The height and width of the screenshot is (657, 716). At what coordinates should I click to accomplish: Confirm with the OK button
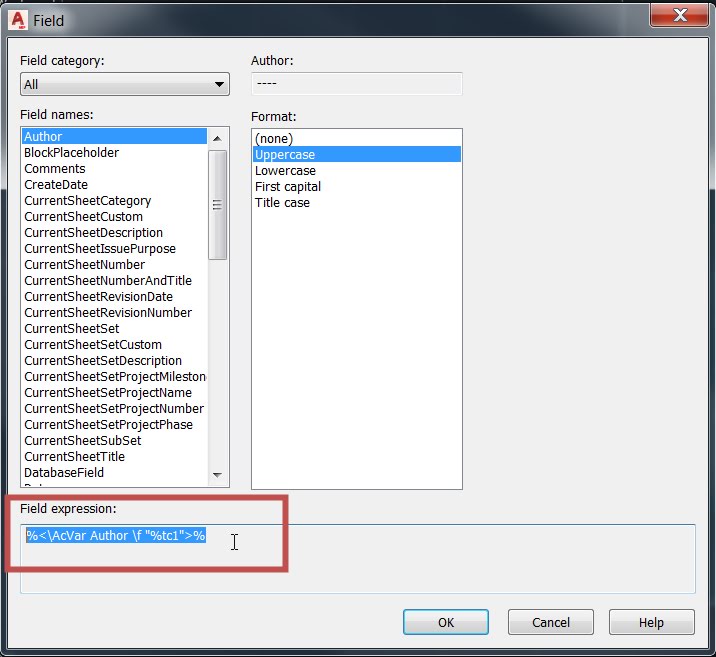[446, 622]
